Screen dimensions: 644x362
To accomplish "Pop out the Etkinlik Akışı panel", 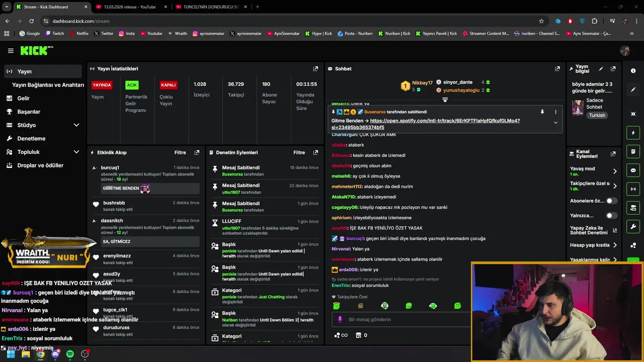I will tap(197, 152).
